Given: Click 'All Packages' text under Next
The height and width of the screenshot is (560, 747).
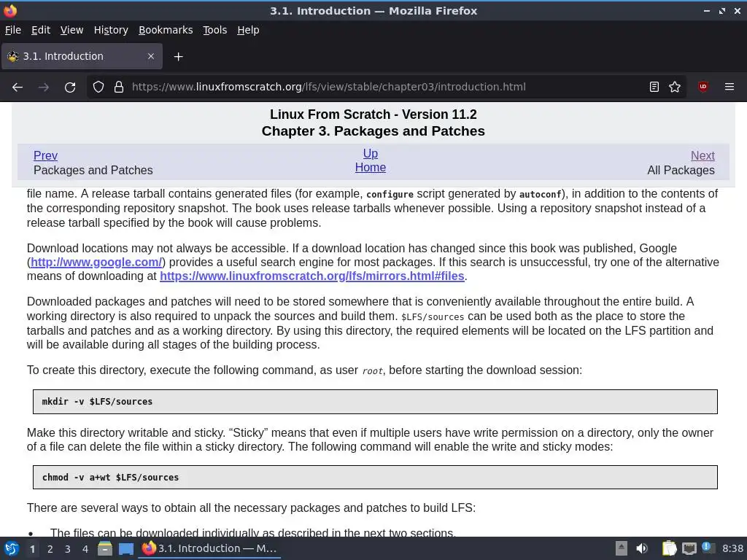Looking at the screenshot, I should click(681, 170).
